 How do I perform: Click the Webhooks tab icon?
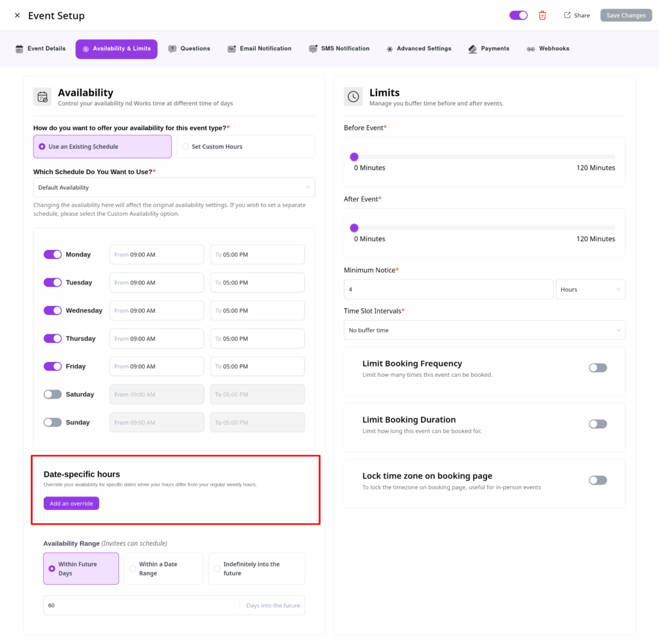tap(531, 49)
